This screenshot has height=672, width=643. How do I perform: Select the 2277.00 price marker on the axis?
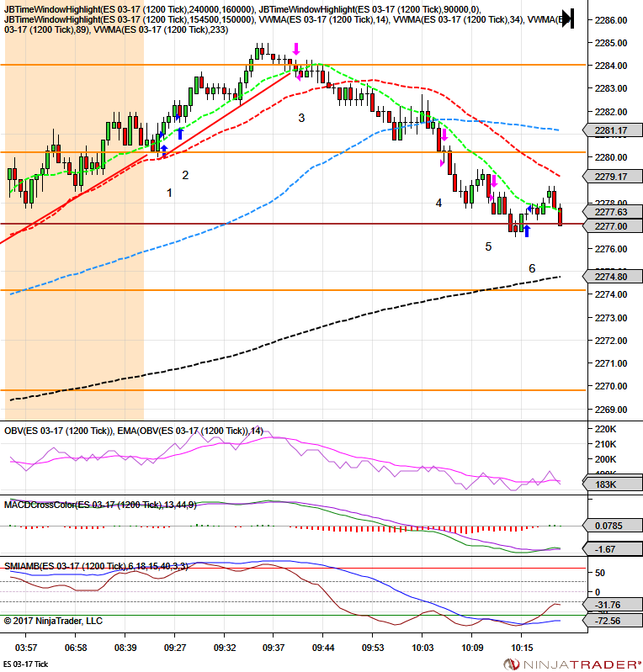coord(613,226)
